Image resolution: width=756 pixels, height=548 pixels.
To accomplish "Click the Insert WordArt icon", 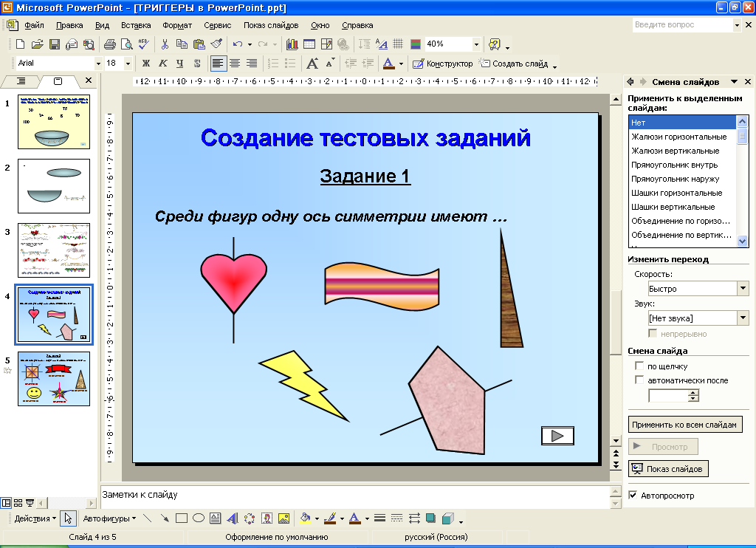I will coord(233,518).
